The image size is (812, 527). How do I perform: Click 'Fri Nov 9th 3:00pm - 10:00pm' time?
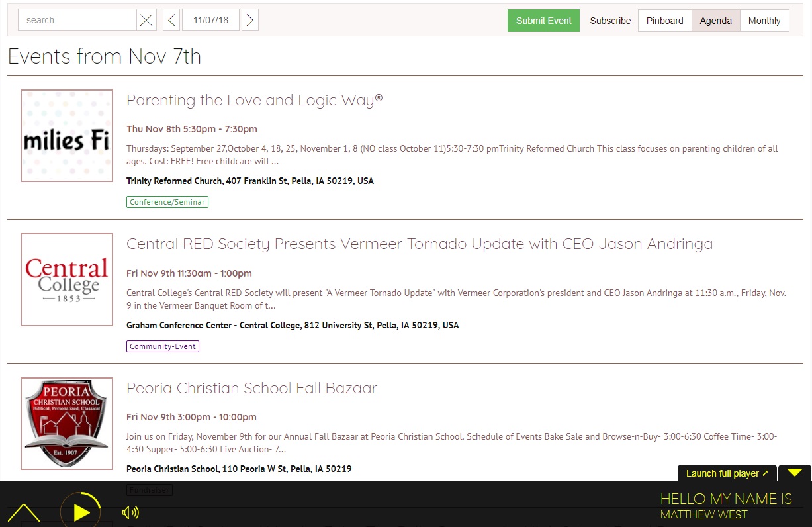pyautogui.click(x=191, y=417)
